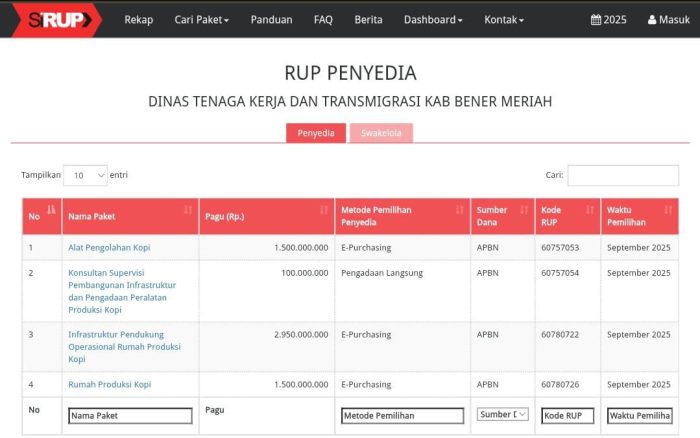Sort by Sumber Dana sort icon
Screen dimensions: 700x438
(x=525, y=210)
